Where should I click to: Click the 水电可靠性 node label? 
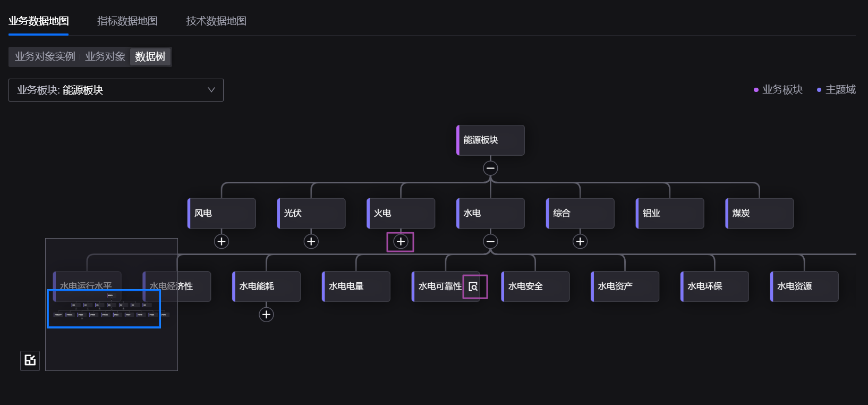(440, 286)
